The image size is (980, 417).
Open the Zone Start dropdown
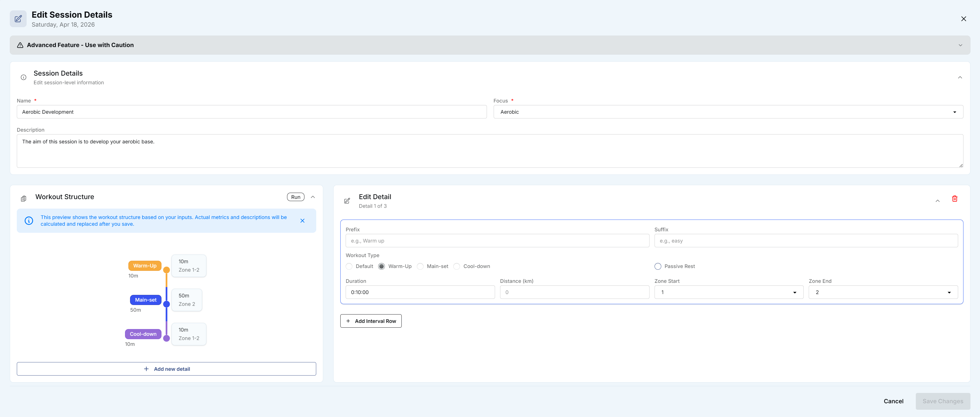[x=728, y=292]
